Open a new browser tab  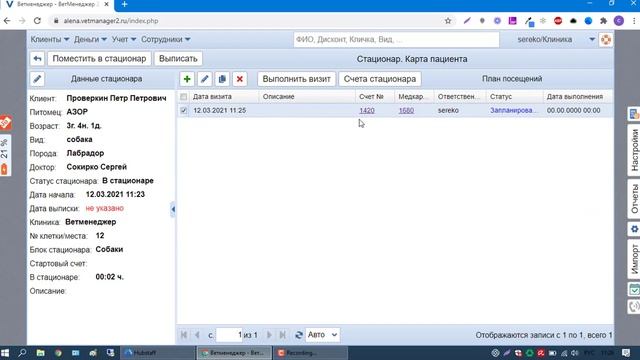pos(124,4)
